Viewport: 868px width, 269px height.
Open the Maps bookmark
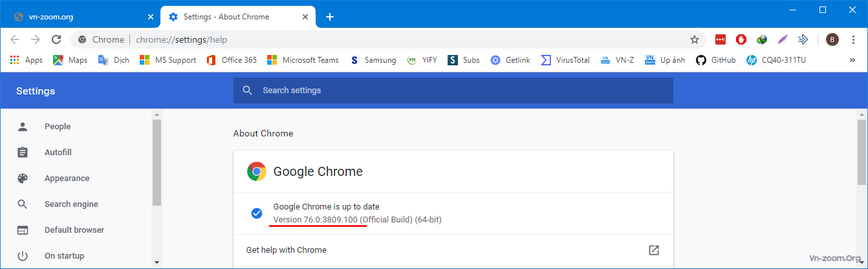coord(70,60)
